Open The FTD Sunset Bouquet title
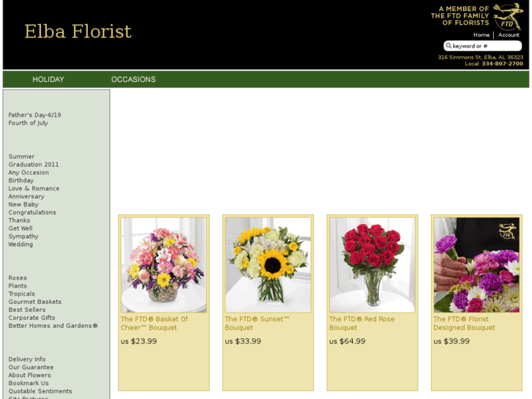Screen dimensions: 532x399 (x=257, y=324)
